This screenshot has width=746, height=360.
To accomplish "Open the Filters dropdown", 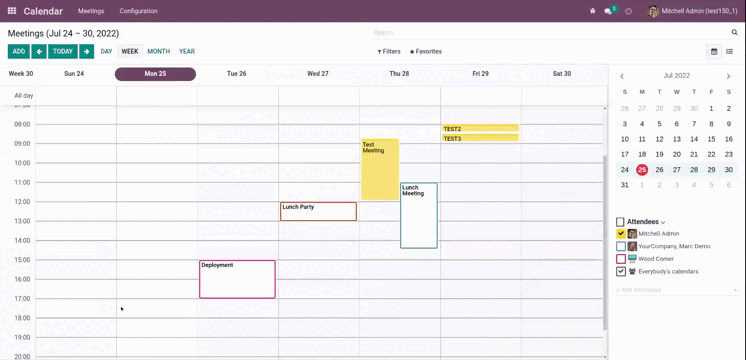I will 389,51.
